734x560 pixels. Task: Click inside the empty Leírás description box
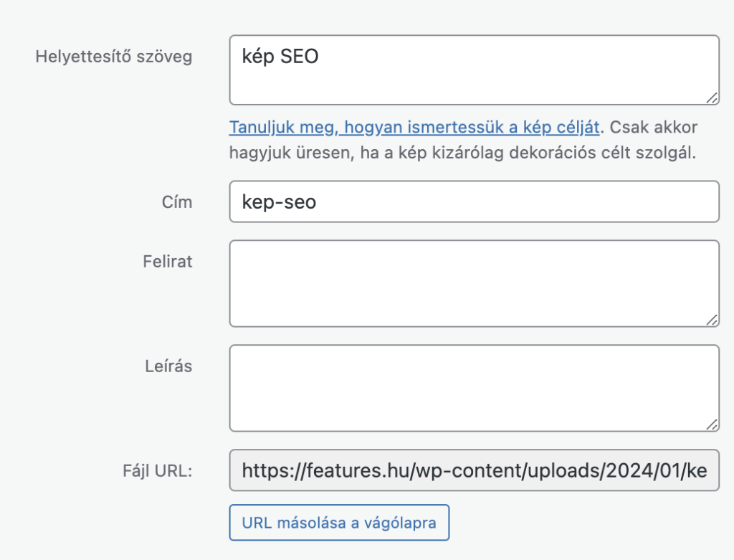[473, 388]
